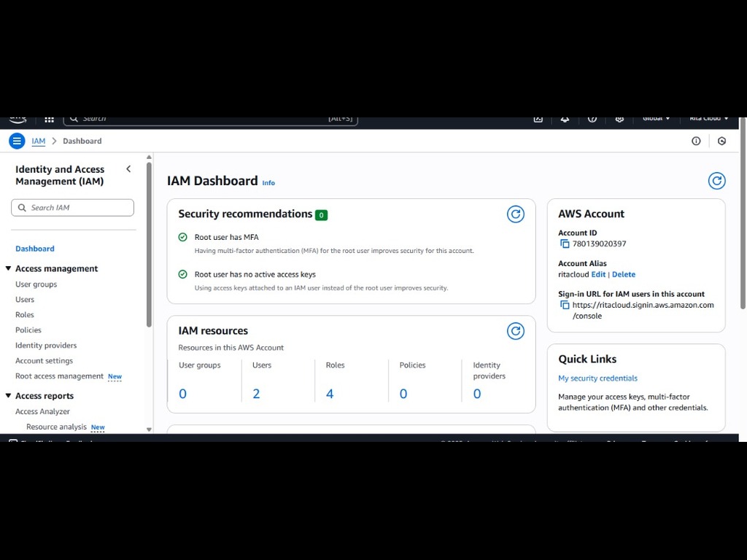Screen dimensions: 747x560
Task: Open Account settings in the sidebar
Action: [x=44, y=361]
